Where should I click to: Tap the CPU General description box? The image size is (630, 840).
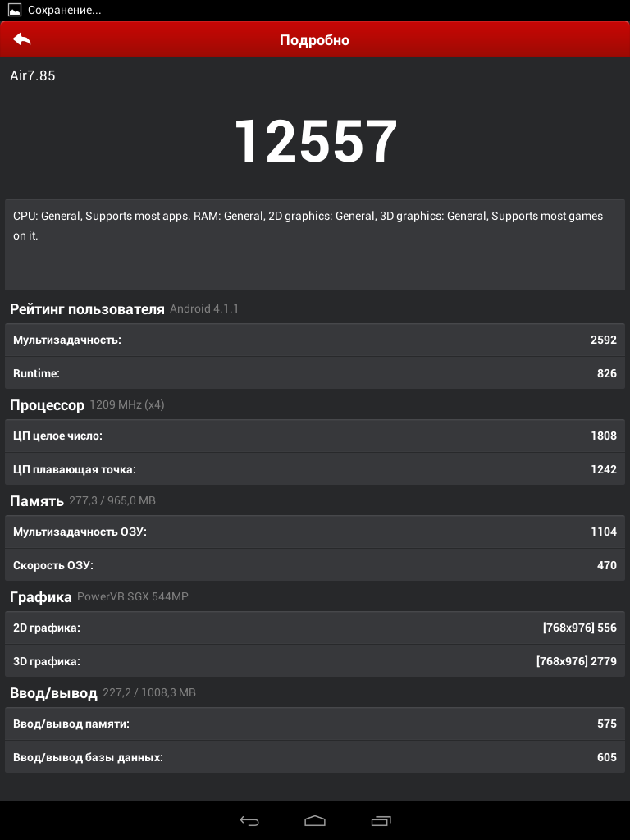coord(315,244)
